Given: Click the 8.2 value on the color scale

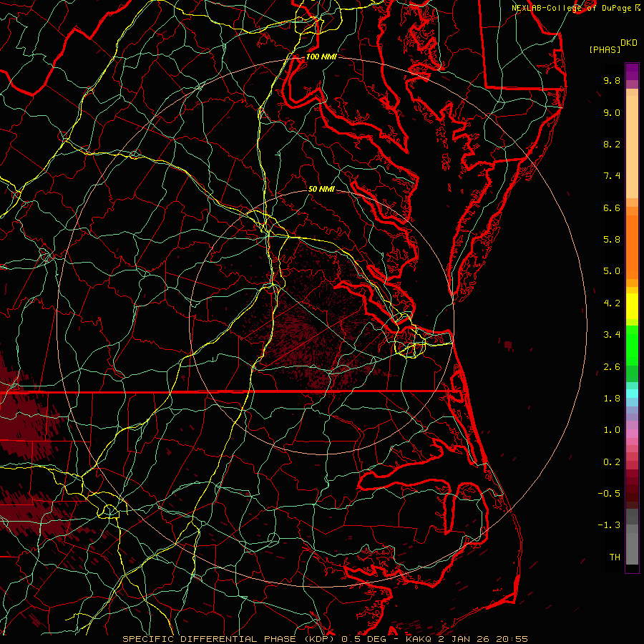Looking at the screenshot, I should (x=612, y=144).
